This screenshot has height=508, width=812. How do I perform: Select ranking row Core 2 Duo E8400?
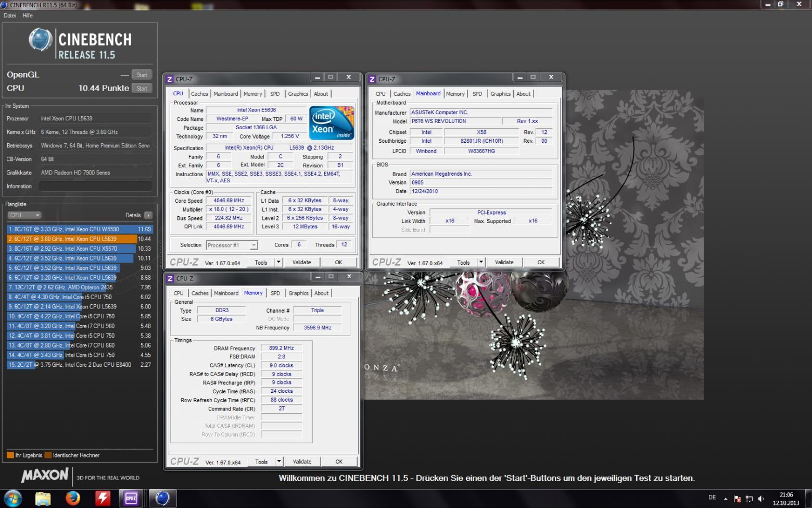[x=80, y=365]
